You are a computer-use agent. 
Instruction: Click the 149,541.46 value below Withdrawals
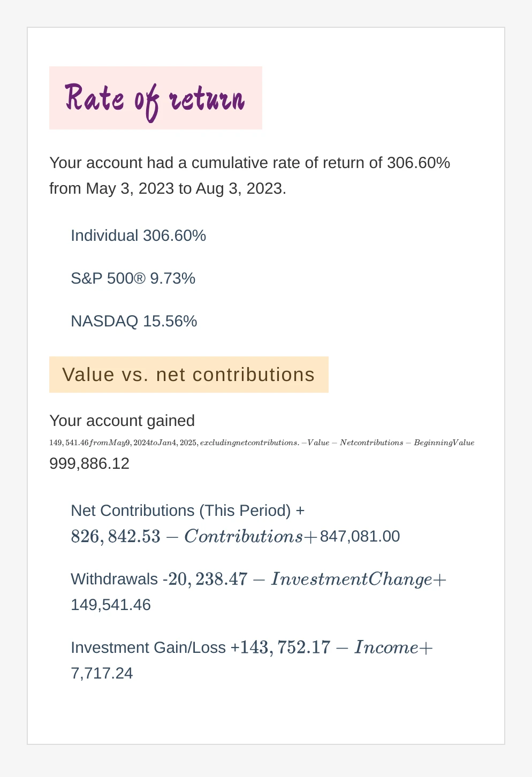111,605
